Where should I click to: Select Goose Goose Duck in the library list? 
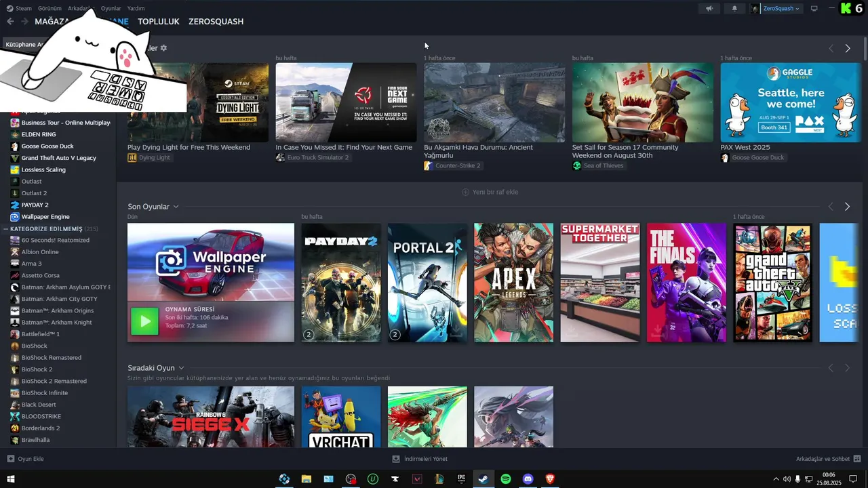point(47,146)
